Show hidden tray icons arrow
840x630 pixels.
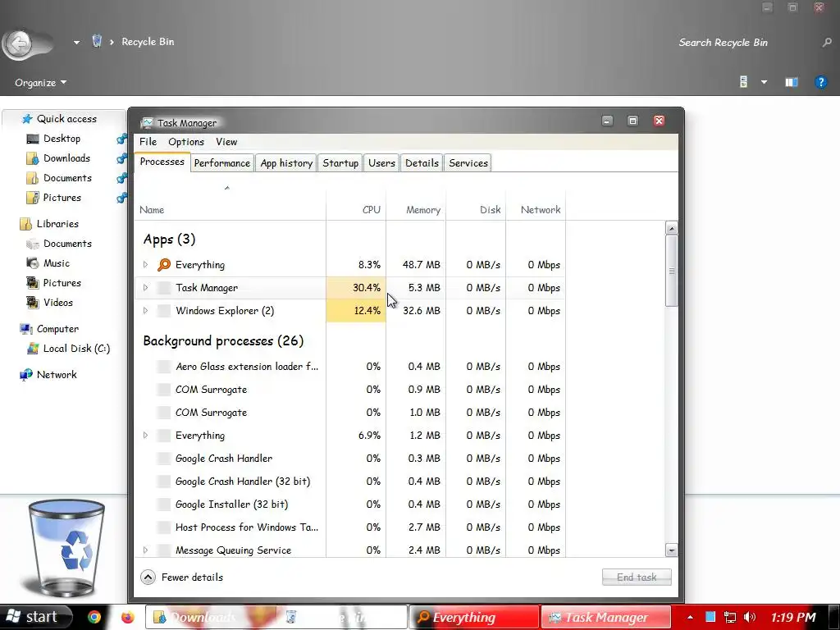(690, 617)
